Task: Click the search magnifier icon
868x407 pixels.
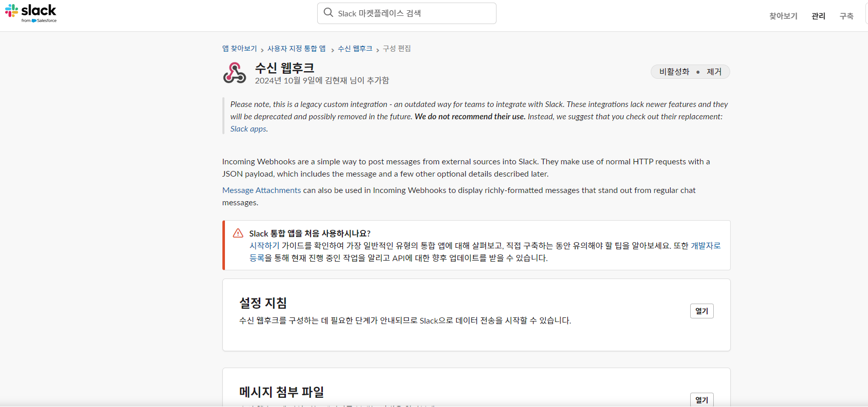Action: [x=328, y=13]
